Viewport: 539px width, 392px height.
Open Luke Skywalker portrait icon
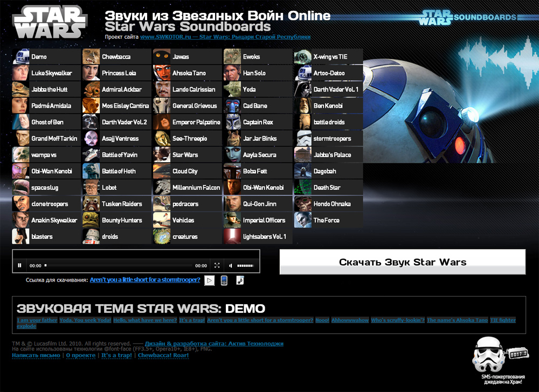coord(20,73)
